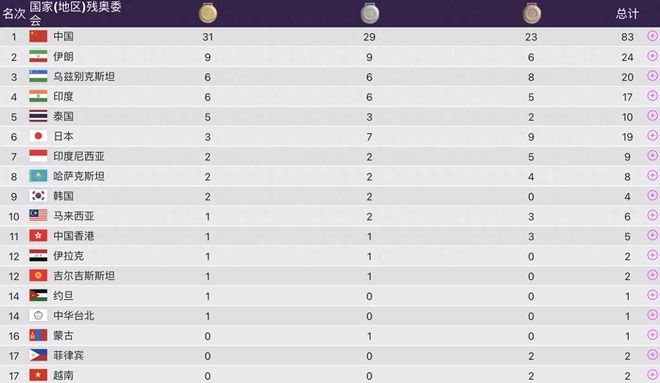The width and height of the screenshot is (660, 383).
Task: Click the bronze medal column icon
Action: 532,13
